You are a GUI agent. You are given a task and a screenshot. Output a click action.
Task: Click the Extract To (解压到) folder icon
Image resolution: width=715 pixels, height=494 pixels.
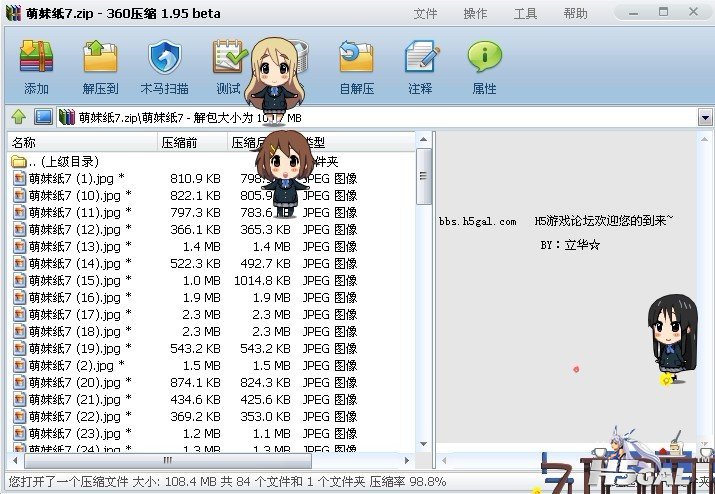pyautogui.click(x=100, y=56)
